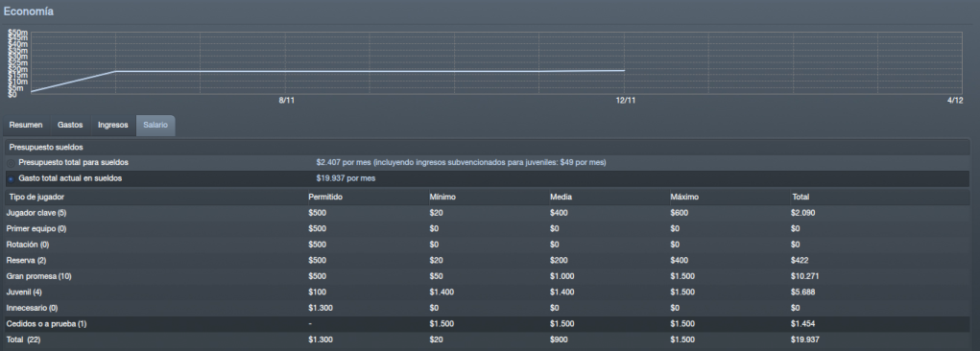Click the $600 máximo for Jugador clave

click(680, 213)
